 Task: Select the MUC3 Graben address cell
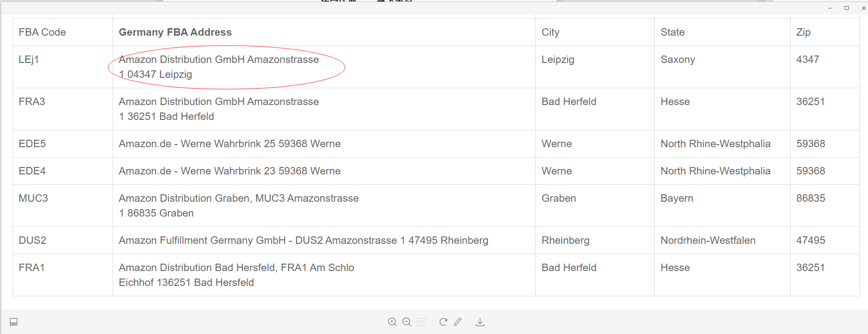pyautogui.click(x=324, y=206)
